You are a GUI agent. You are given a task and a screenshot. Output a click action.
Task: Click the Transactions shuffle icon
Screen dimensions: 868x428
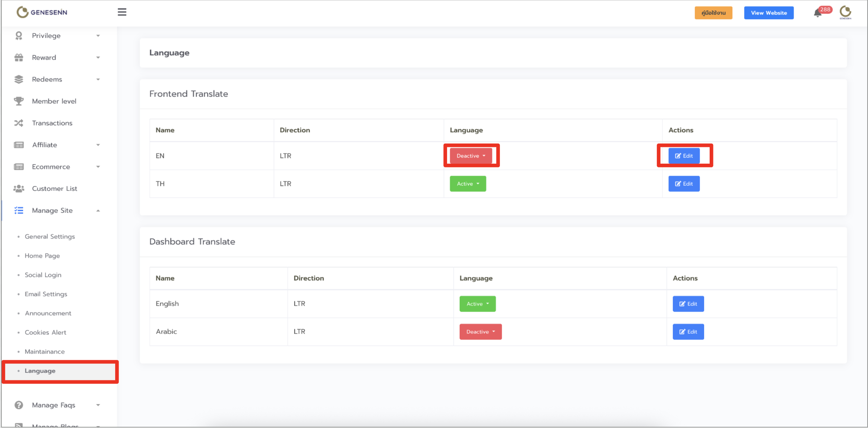[x=19, y=123]
